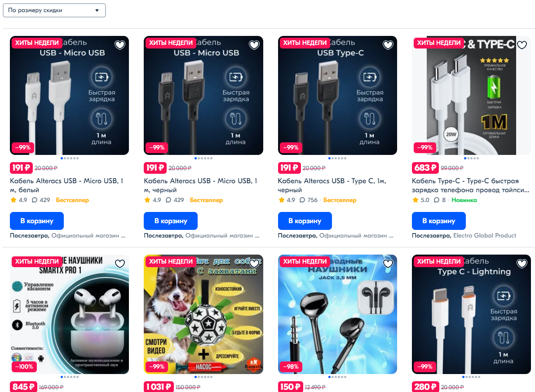535x392 pixels.
Task: Favorite the white Micro USB cable with heart icon
Action: (120, 45)
